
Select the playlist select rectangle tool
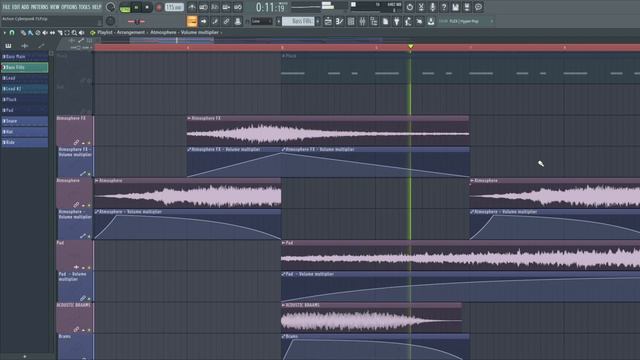(67, 33)
